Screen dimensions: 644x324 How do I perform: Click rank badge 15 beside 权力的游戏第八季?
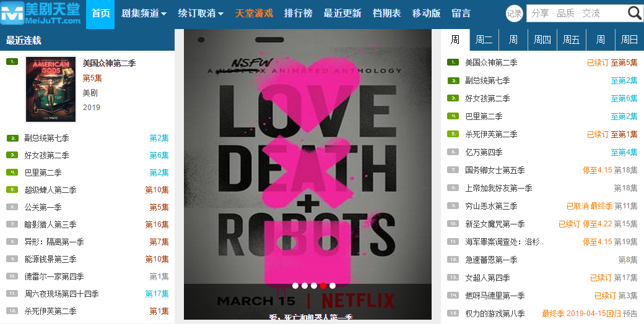pos(453,313)
